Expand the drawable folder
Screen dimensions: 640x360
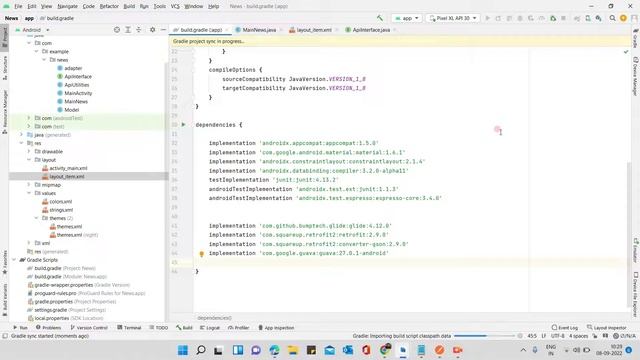29,151
